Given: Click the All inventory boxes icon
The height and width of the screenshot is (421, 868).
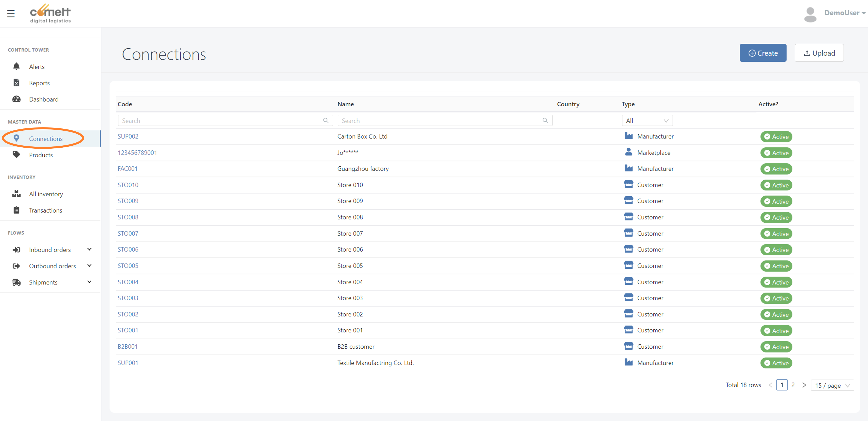Looking at the screenshot, I should tap(16, 194).
